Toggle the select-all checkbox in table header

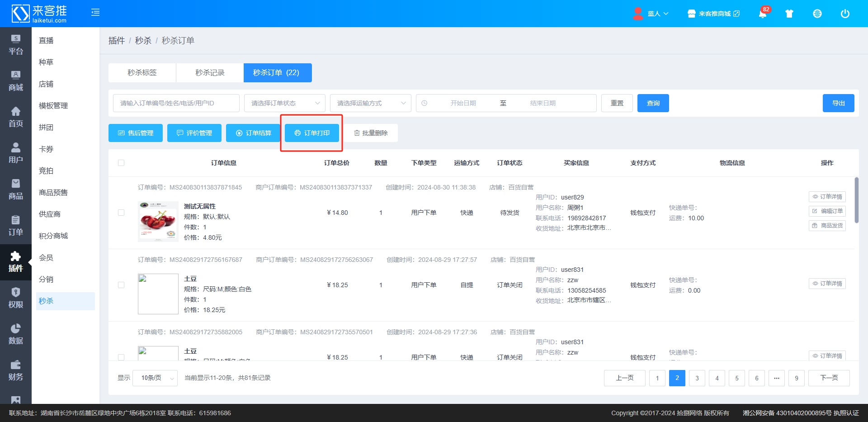[121, 163]
